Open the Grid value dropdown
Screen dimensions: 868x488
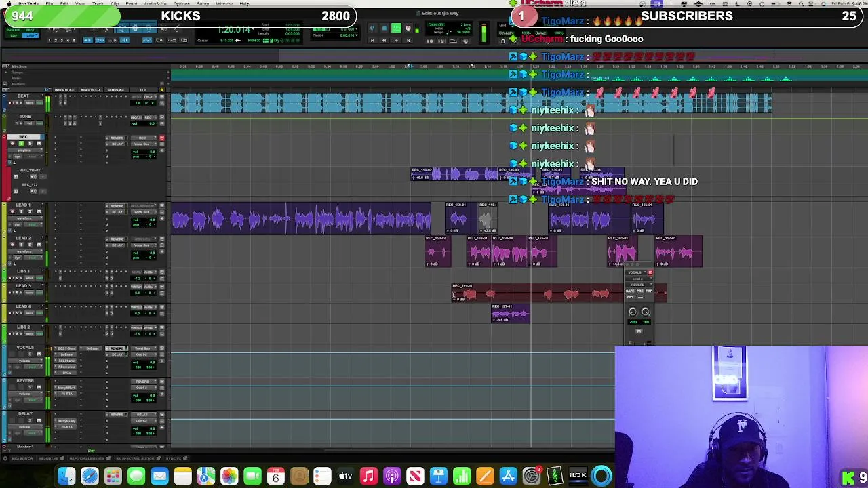[357, 29]
